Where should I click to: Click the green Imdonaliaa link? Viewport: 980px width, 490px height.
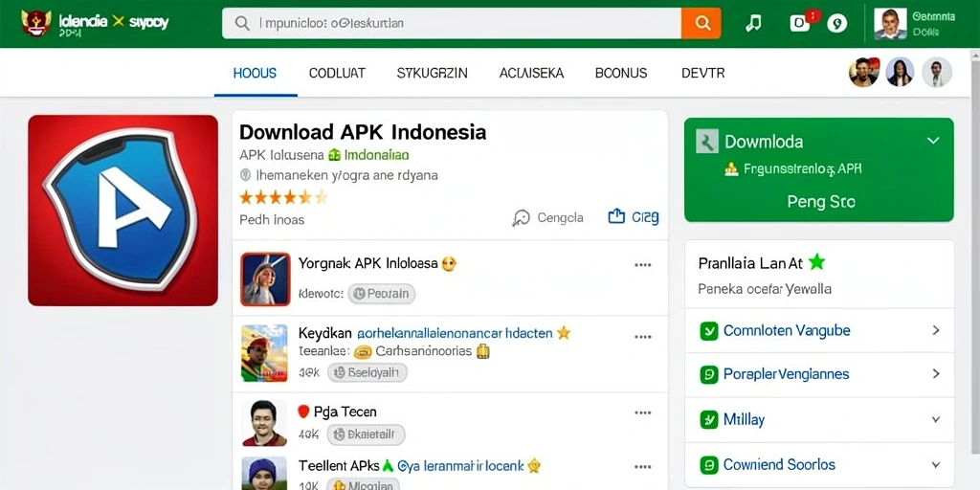375,154
